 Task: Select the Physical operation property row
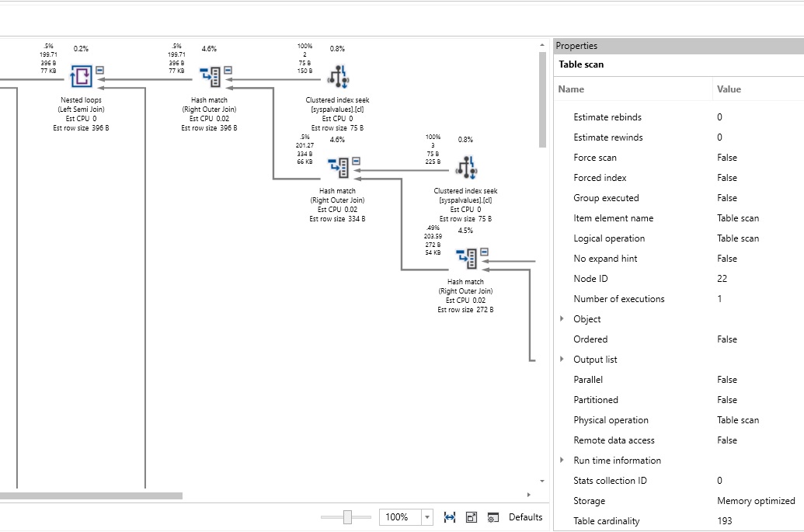[679, 420]
